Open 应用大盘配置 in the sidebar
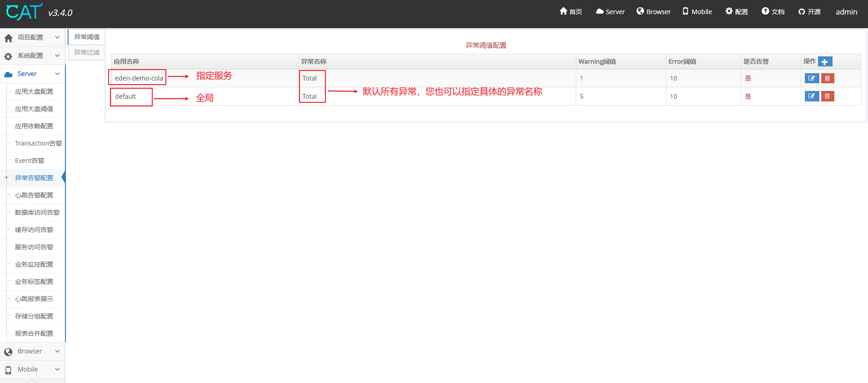Viewport: 868px width, 383px height. pos(34,91)
